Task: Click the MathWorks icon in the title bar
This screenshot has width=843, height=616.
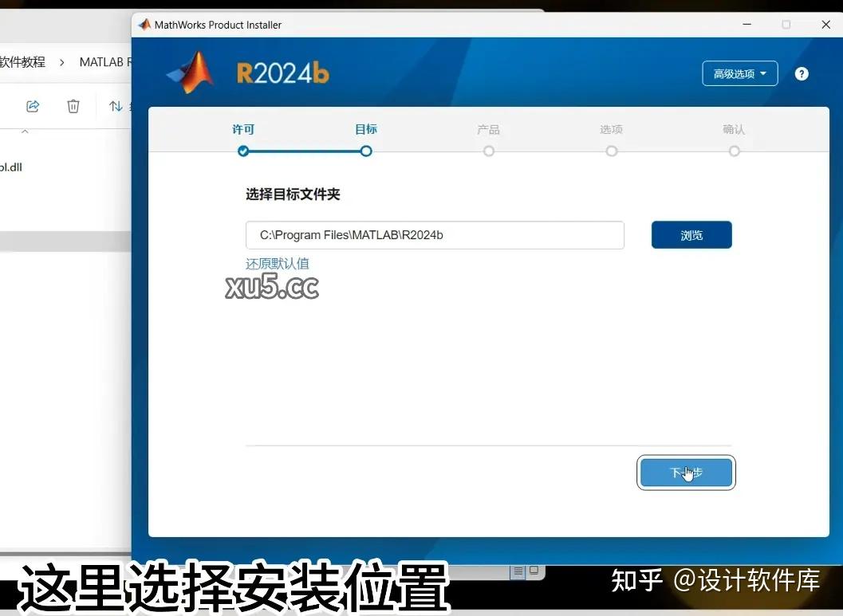Action: pos(144,24)
